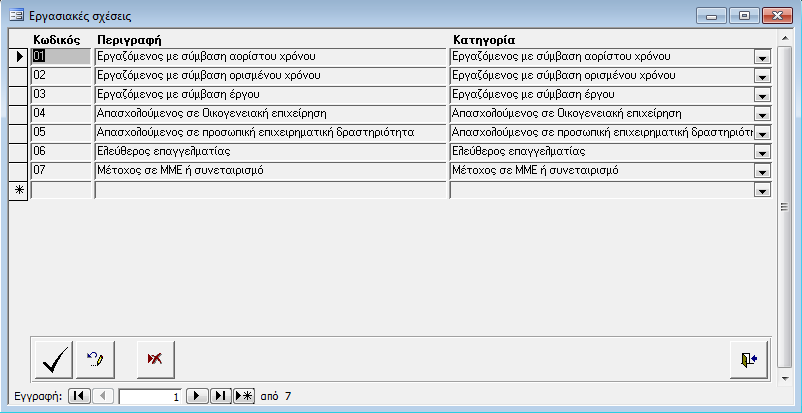Expand category dropdown for Ελεύθερος επαγγελματίας
The image size is (802, 413).
(x=761, y=152)
